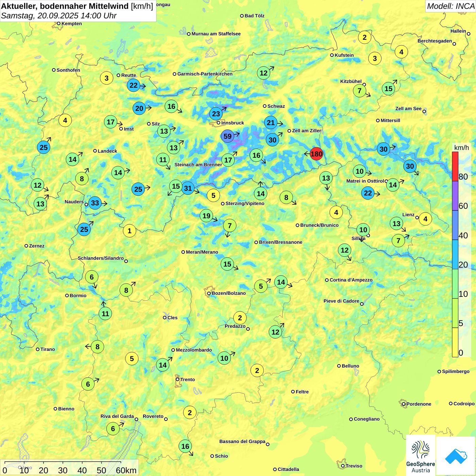
Task: Select the 4 marker next to Lienz
Action: pos(425,219)
